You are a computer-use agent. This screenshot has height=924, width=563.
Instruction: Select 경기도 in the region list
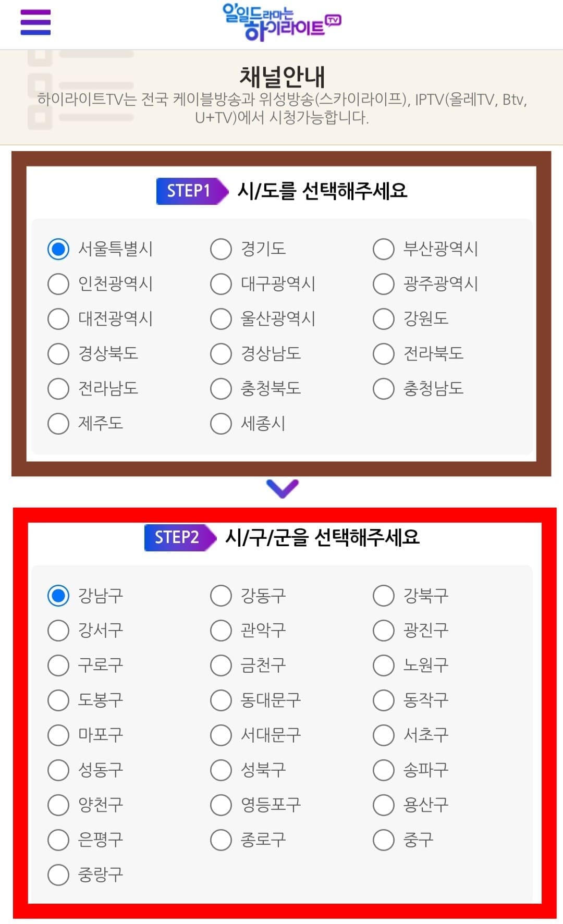[x=219, y=249]
